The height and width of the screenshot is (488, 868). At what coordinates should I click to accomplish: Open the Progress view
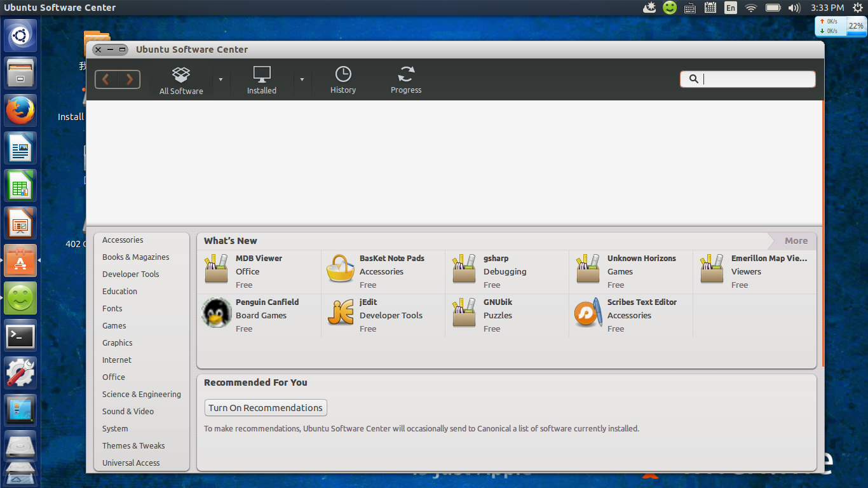point(406,81)
